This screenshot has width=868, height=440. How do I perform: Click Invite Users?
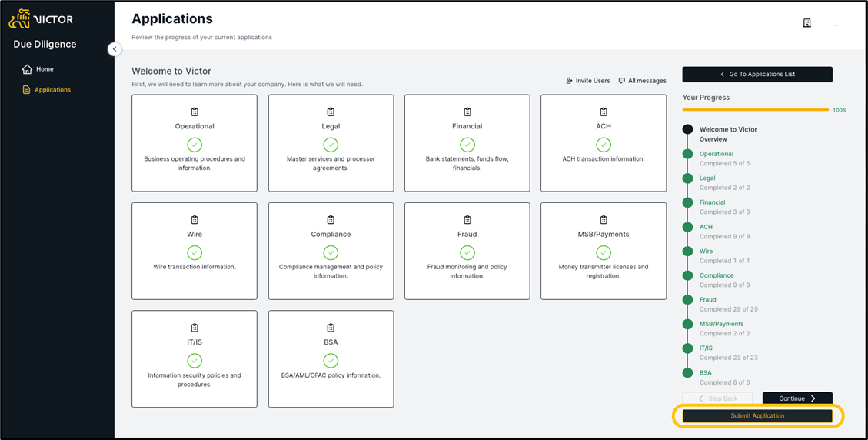pos(588,81)
